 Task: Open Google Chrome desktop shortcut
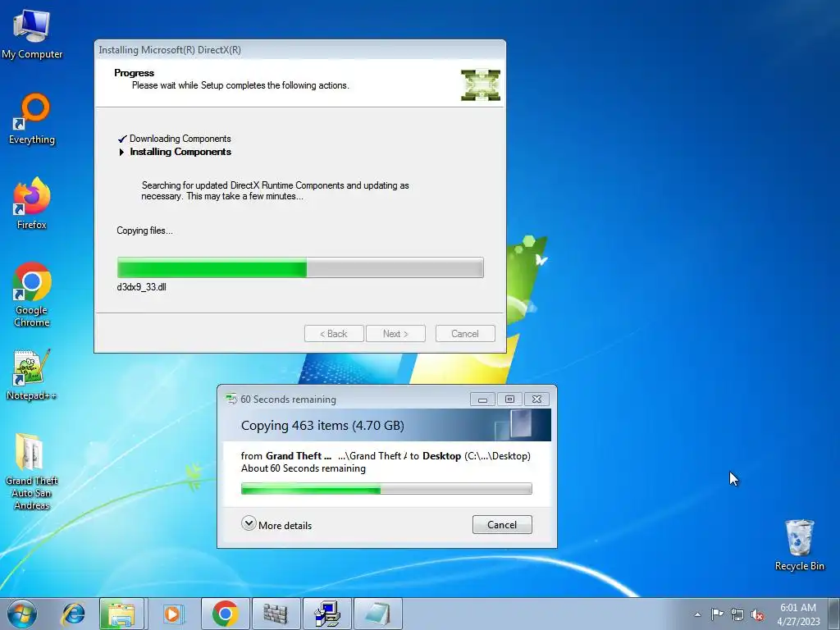tap(32, 294)
